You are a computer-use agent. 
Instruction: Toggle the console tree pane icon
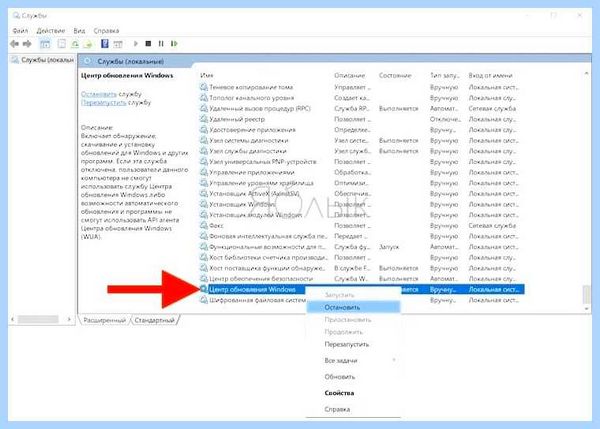tap(45, 44)
